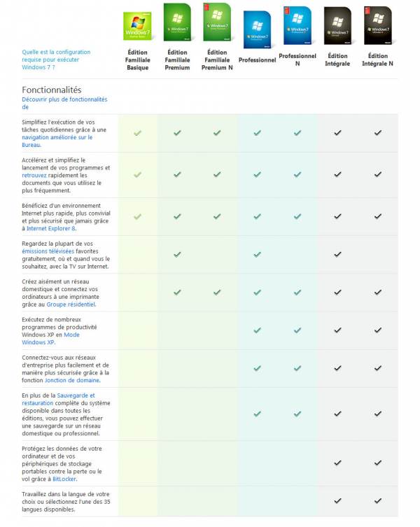Screen dimensions: 420x527
Task: Open the Sauvegarde et restauration link
Action: [x=59, y=400]
